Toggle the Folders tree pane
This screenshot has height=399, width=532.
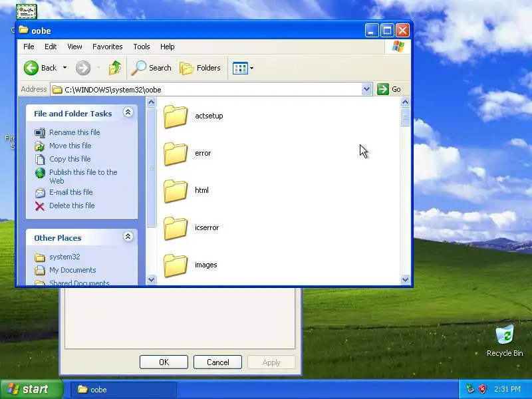tap(200, 68)
